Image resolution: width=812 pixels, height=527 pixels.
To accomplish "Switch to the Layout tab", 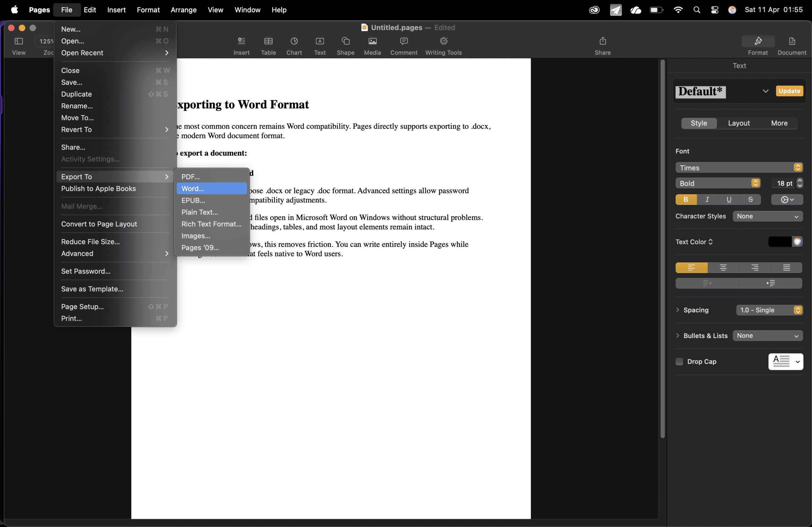I will pyautogui.click(x=739, y=123).
